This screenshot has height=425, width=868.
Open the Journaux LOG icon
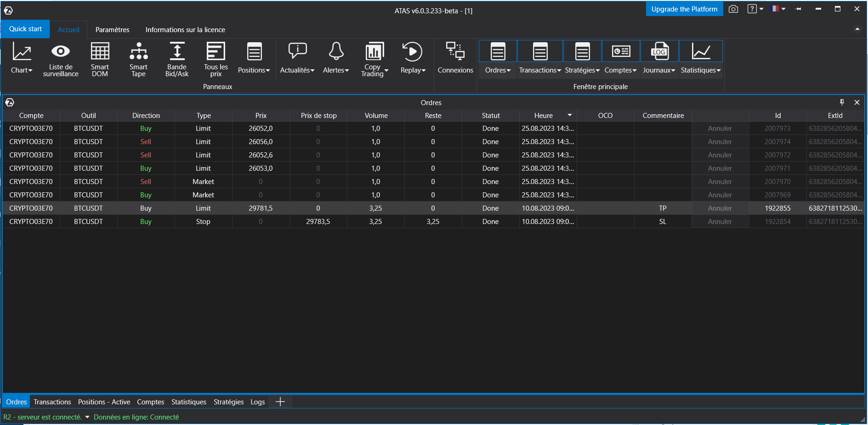coord(659,51)
